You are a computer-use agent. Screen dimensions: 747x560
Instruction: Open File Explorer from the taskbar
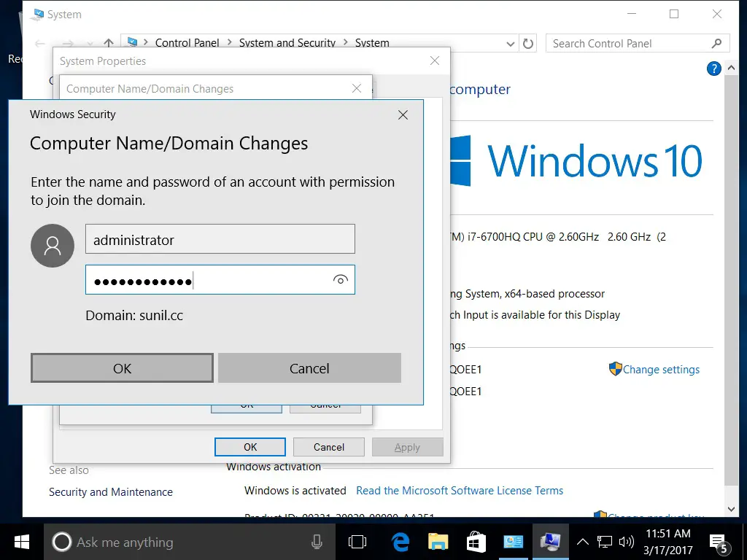(x=438, y=542)
